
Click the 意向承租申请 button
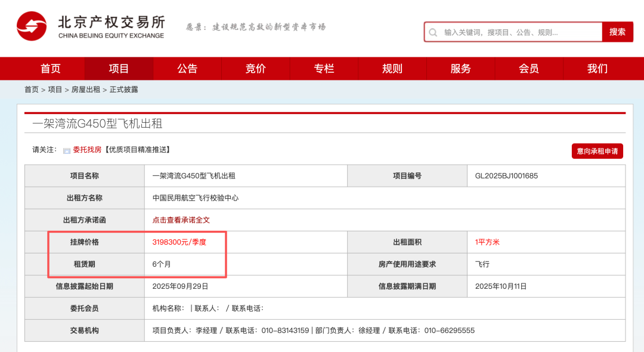(597, 152)
